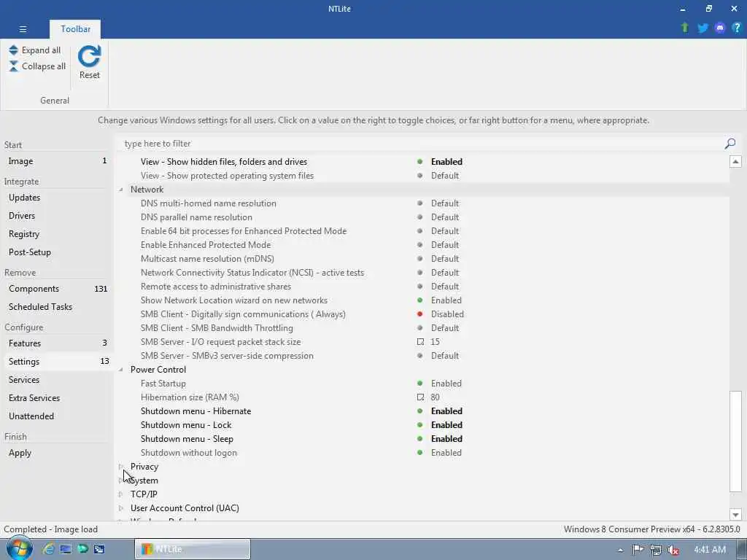Go to the Services page
The width and height of the screenshot is (747, 560).
[x=56, y=379]
